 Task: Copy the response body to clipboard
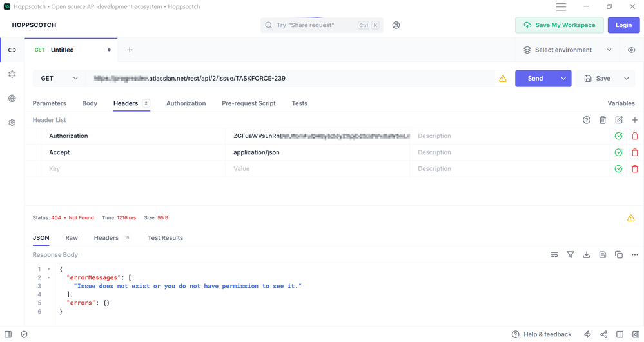618,255
